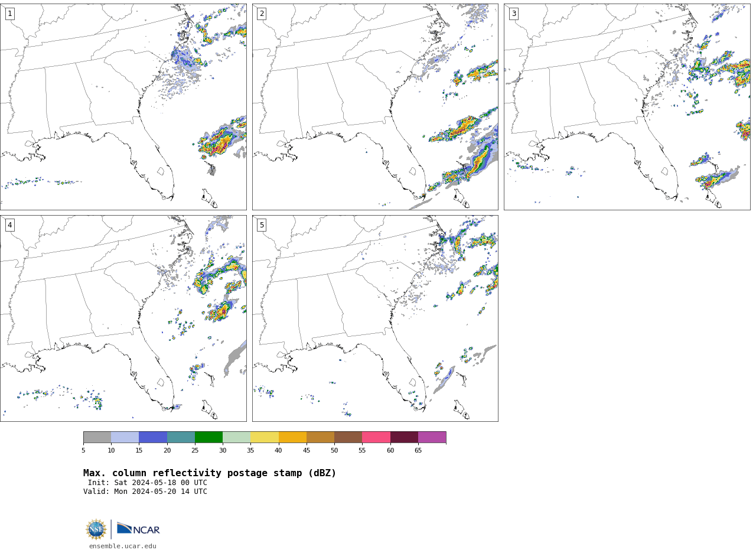The height and width of the screenshot is (553, 756).
Task: Click the panel number label 3
Action: click(514, 14)
